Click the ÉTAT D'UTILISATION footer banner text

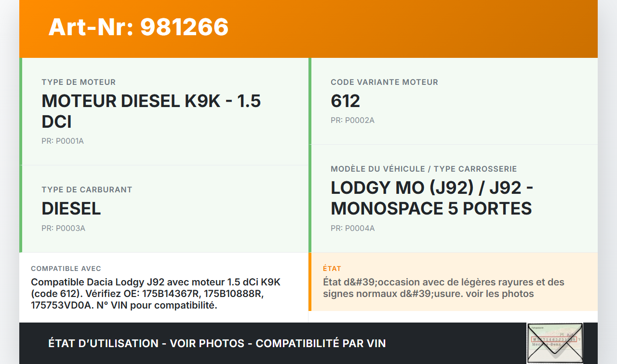click(x=217, y=343)
